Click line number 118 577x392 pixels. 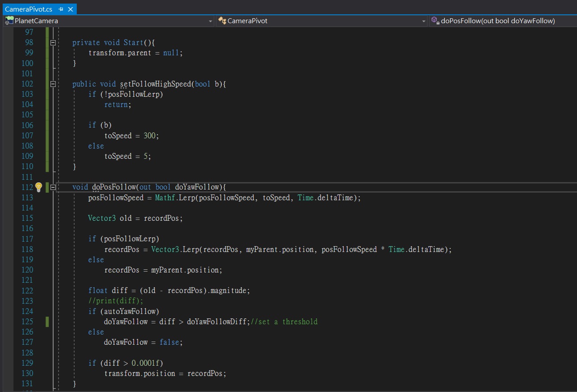tap(27, 249)
